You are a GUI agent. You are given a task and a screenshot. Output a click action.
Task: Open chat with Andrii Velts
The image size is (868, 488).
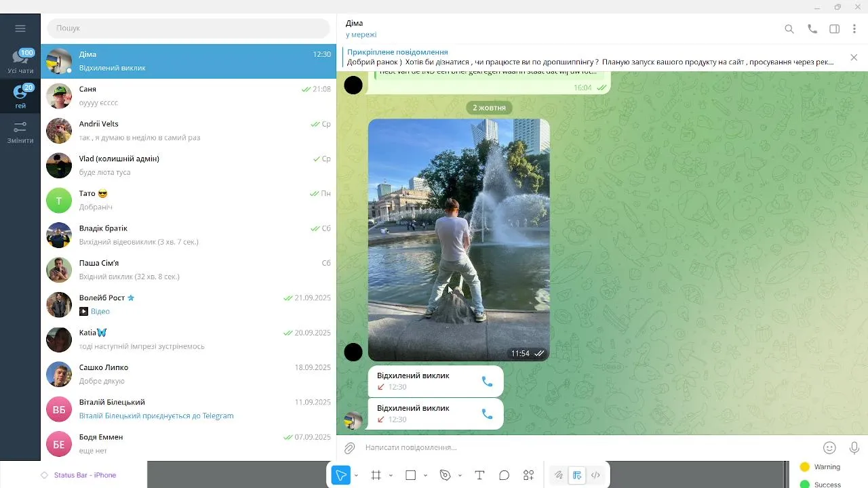coord(189,131)
